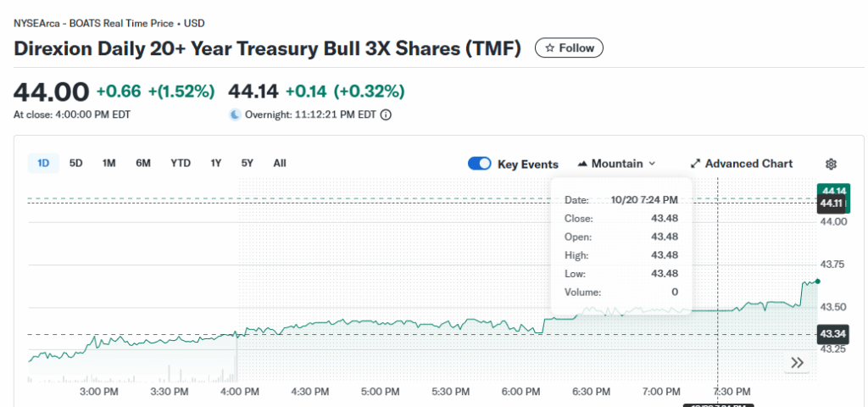The height and width of the screenshot is (407, 868).
Task: Select the 1D time range tab
Action: (43, 163)
